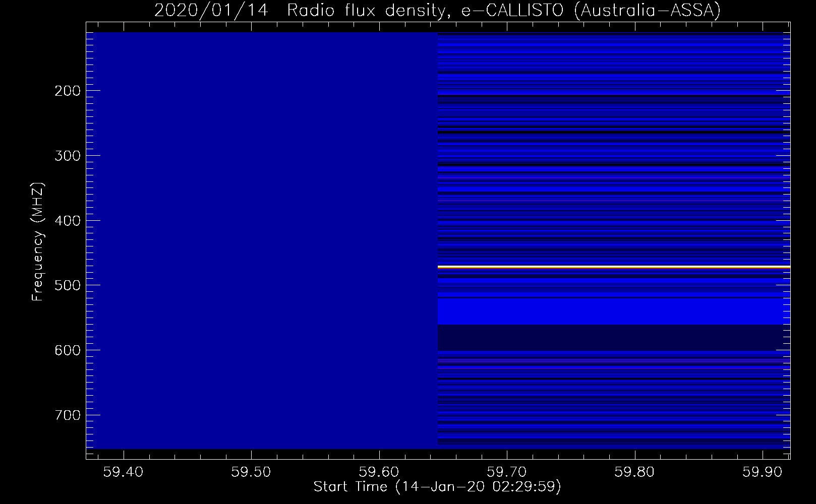Click the 59.60 time tick label
The height and width of the screenshot is (504, 816).
point(379,472)
